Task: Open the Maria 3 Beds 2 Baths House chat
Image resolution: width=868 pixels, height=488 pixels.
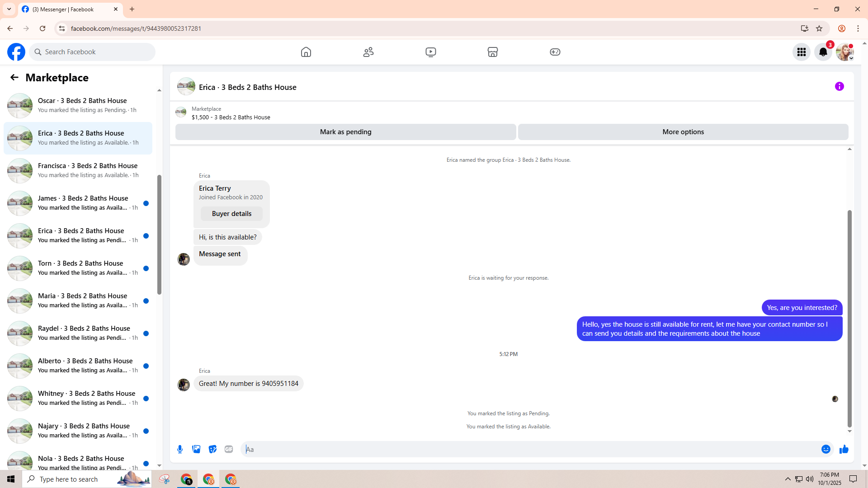Action: 78,300
